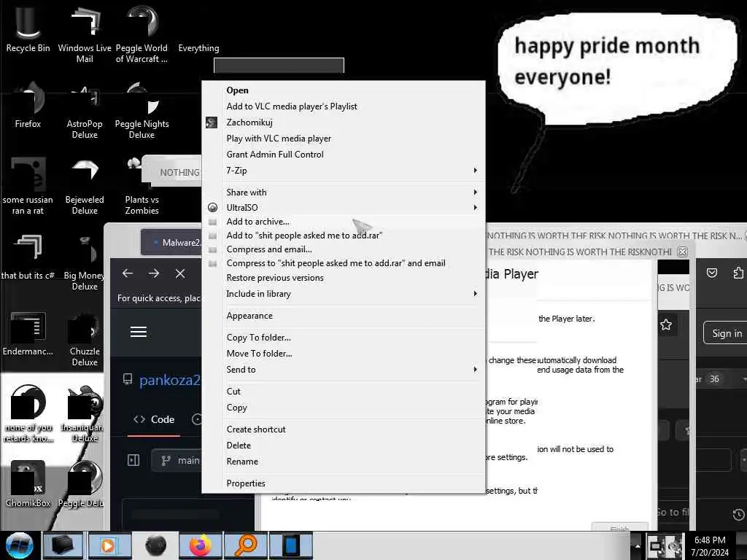
Task: Switch to the Malware2 browser tab
Action: coord(171,242)
